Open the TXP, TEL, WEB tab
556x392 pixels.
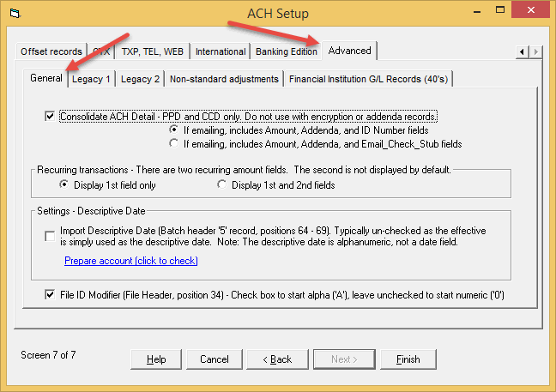click(x=152, y=52)
